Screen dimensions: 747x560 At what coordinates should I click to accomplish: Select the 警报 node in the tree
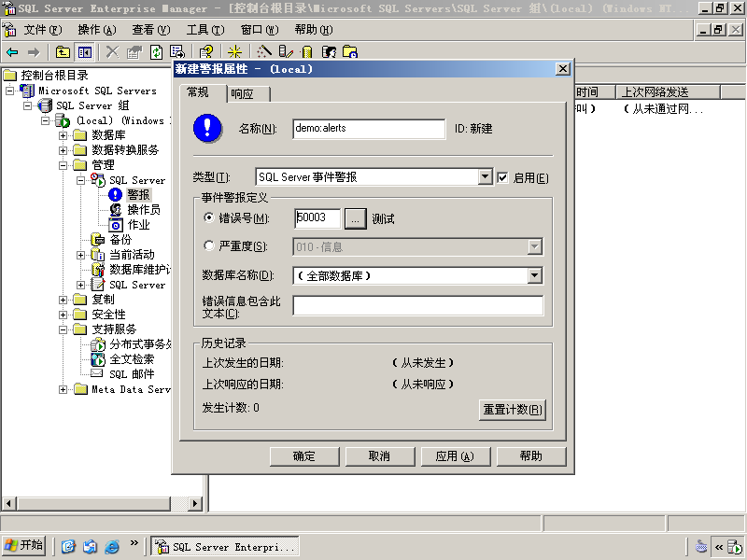pyautogui.click(x=138, y=195)
